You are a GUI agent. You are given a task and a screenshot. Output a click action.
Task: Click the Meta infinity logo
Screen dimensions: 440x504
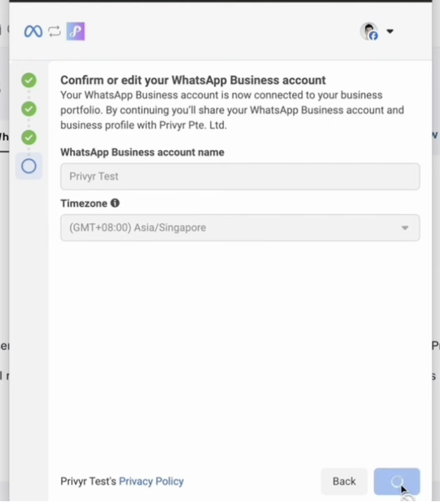tap(33, 31)
